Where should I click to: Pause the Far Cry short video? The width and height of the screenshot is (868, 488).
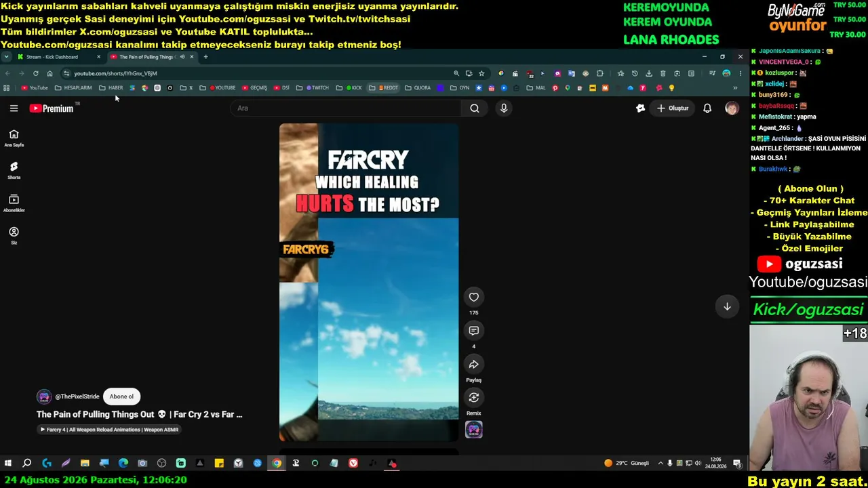click(x=369, y=283)
